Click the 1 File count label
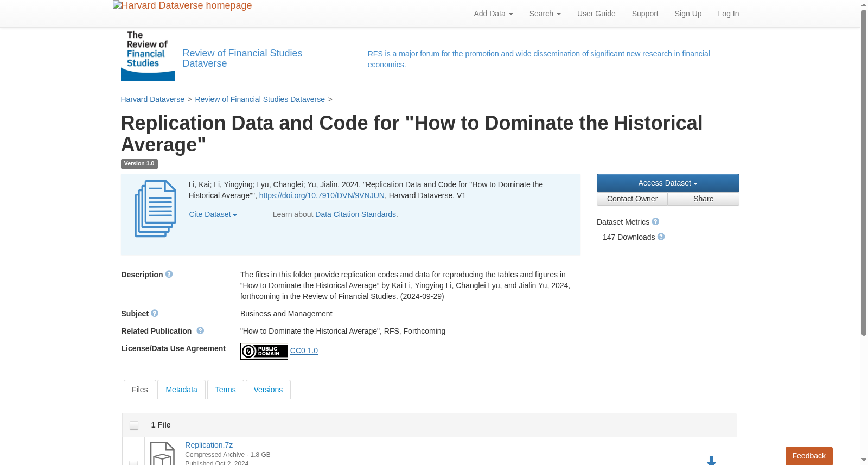 click(x=161, y=425)
